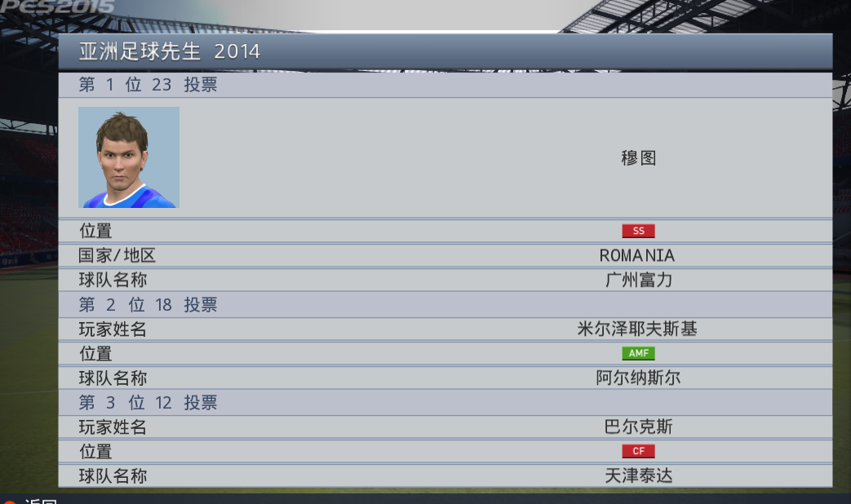Image resolution: width=851 pixels, height=504 pixels.
Task: Click the 位置 label beside the CF badge
Action: pos(95,451)
